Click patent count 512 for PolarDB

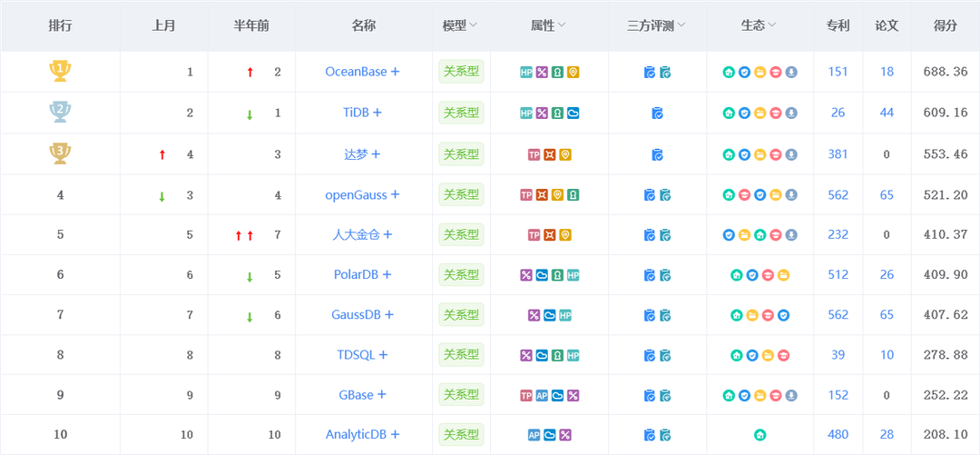point(838,275)
